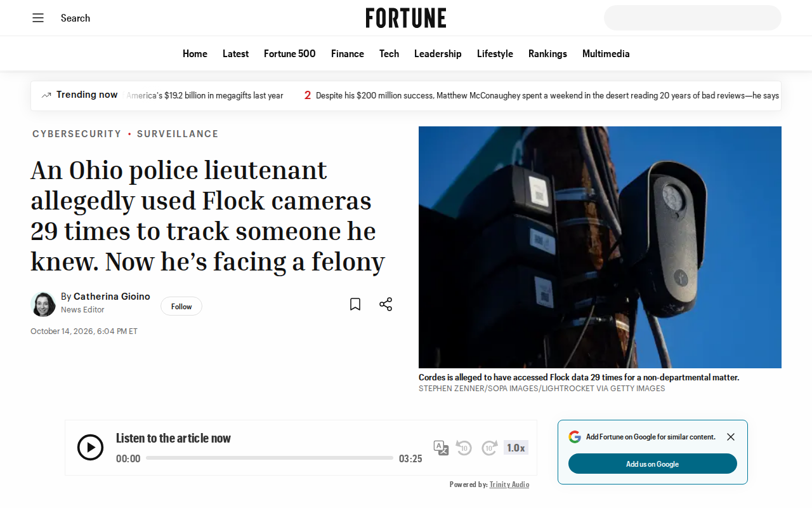Viewport: 812px width, 508px height.
Task: Skip audio forward 10 seconds
Action: [x=489, y=448]
